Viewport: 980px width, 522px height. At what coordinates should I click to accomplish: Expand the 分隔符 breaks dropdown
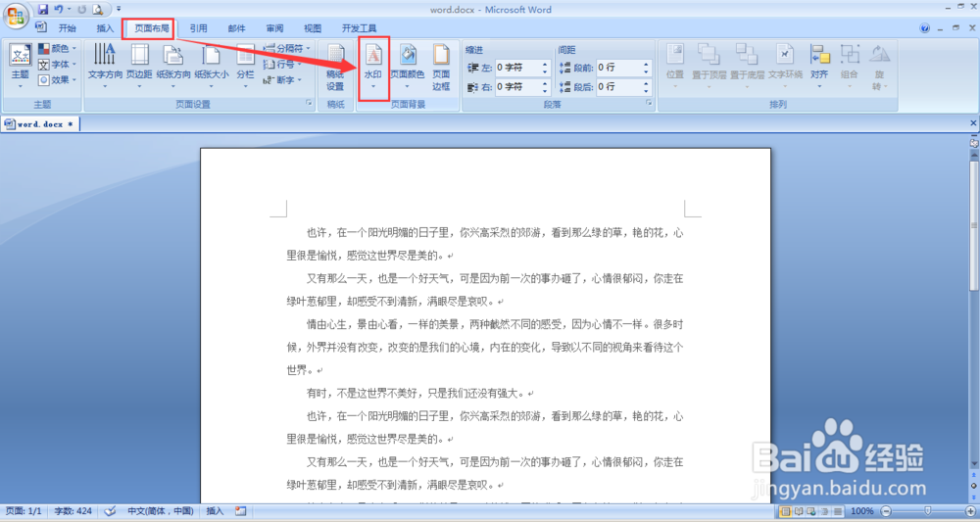coord(287,48)
